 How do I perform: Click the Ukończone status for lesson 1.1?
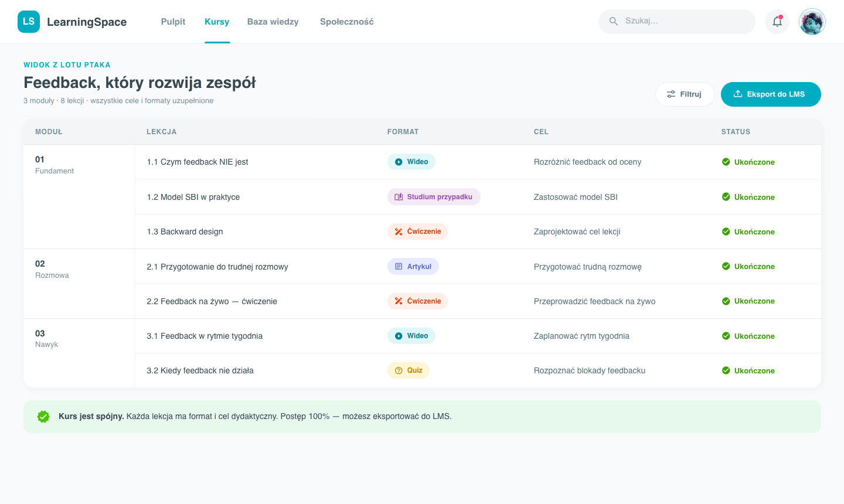click(x=748, y=162)
